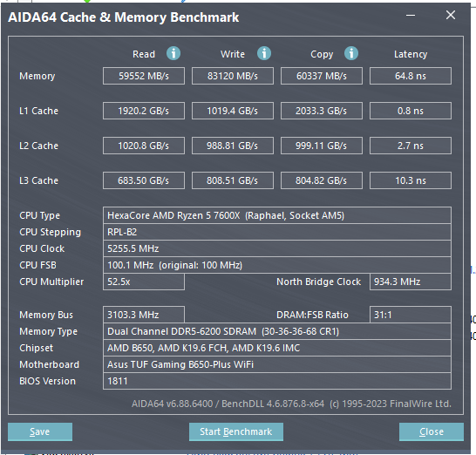Click the Copy info icon
Image resolution: width=476 pixels, height=455 pixels.
pos(351,53)
